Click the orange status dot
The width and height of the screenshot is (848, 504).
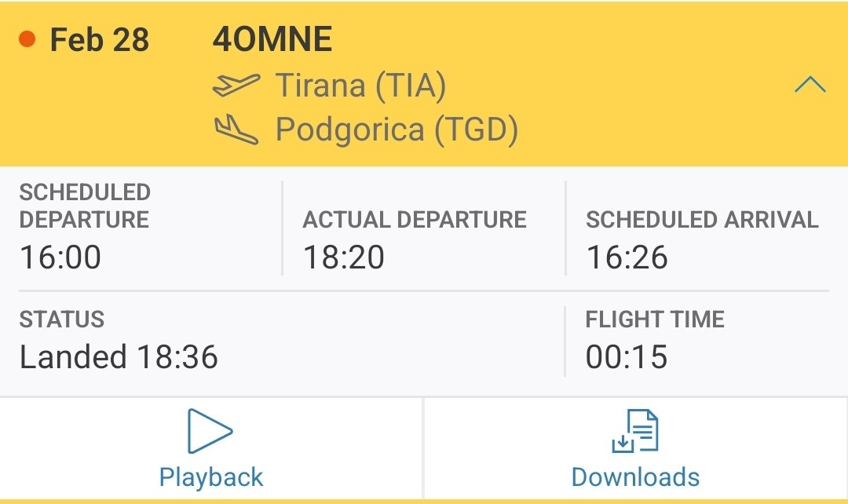pyautogui.click(x=27, y=39)
